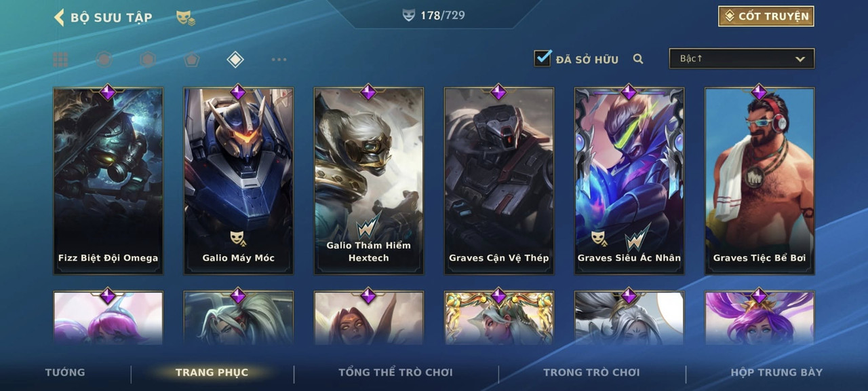Viewport: 868px width, 391px height.
Task: Click the mask icon next to 178/729
Action: pyautogui.click(x=408, y=15)
